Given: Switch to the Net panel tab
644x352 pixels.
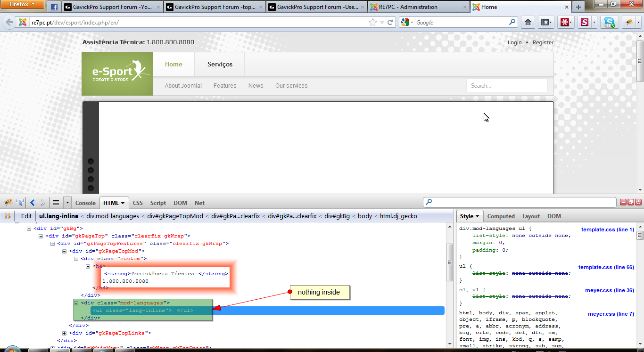Looking at the screenshot, I should [x=199, y=203].
